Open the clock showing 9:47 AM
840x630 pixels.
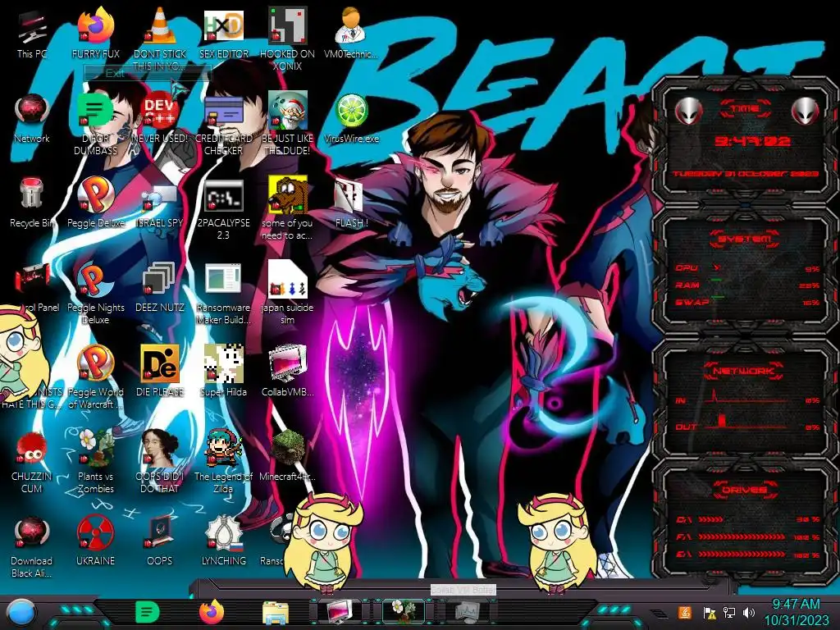pyautogui.click(x=796, y=612)
